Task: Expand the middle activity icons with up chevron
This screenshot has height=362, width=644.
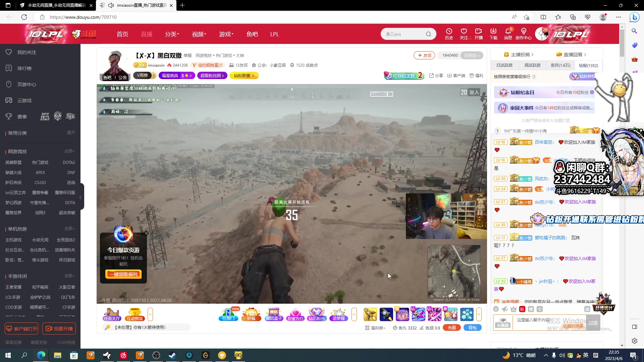Action: pos(354,314)
